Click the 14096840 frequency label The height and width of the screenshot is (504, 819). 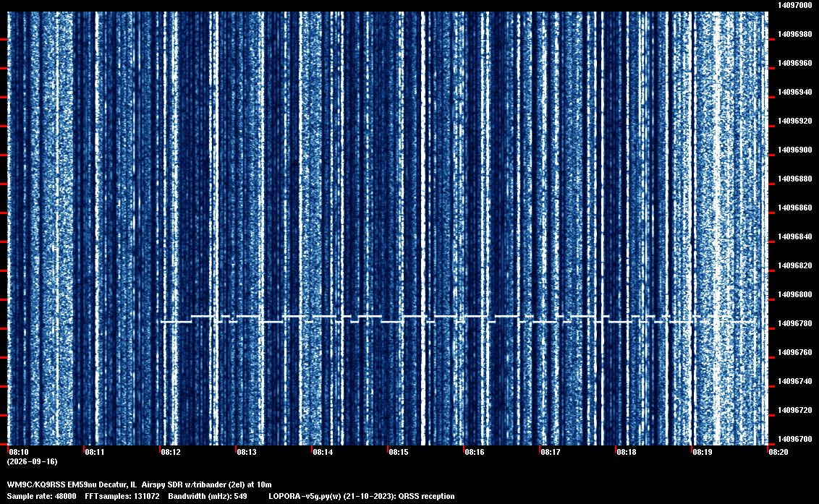click(x=794, y=236)
